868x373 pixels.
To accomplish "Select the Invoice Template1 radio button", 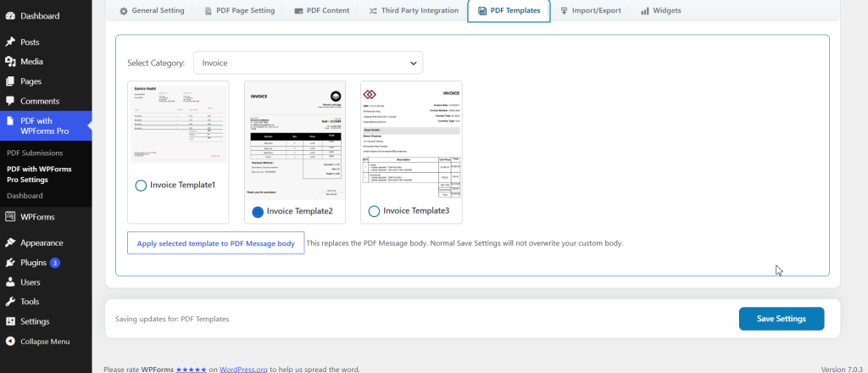I will click(x=141, y=186).
